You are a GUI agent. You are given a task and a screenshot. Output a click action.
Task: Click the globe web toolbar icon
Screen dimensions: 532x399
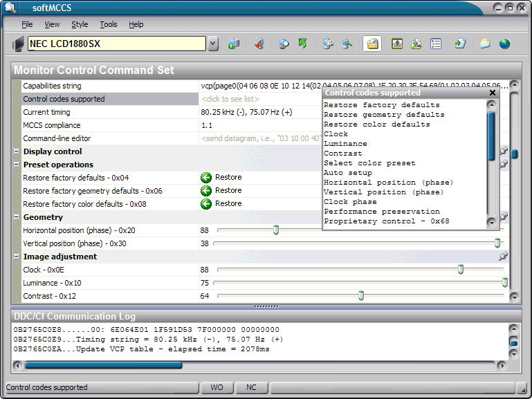coord(504,44)
